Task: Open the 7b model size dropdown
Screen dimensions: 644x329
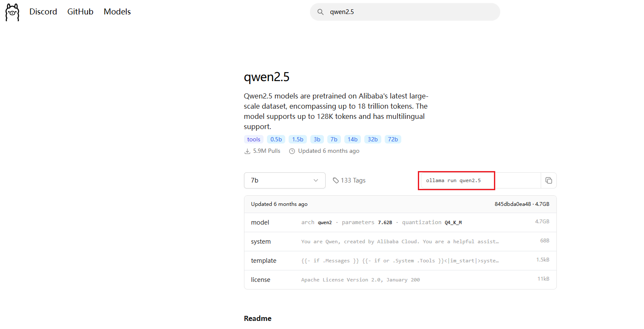Action: pyautogui.click(x=285, y=180)
